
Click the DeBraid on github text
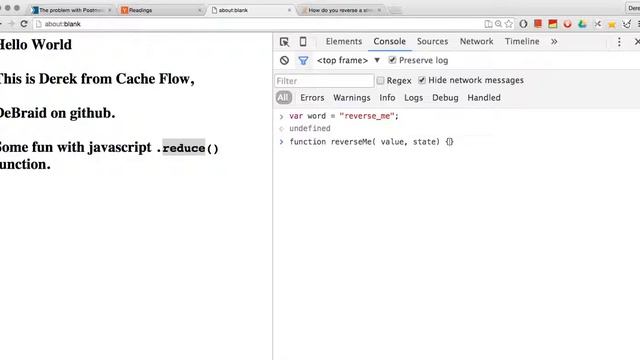[57, 113]
